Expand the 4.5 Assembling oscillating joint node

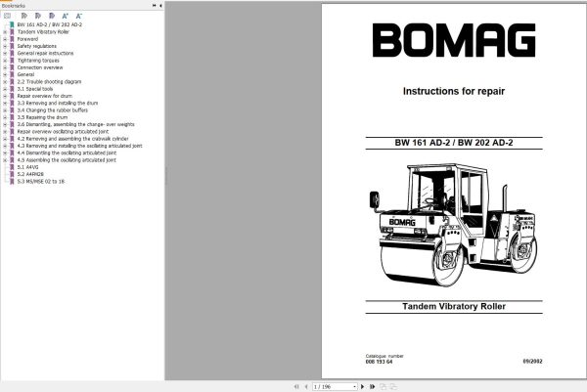point(5,160)
